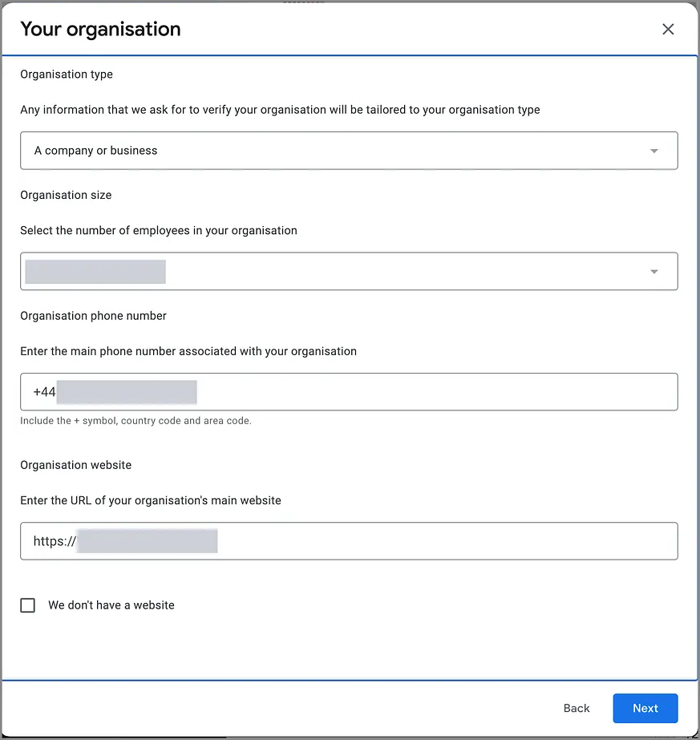
Task: Tick the "We don't have a website" checkbox
Action: pyautogui.click(x=28, y=605)
